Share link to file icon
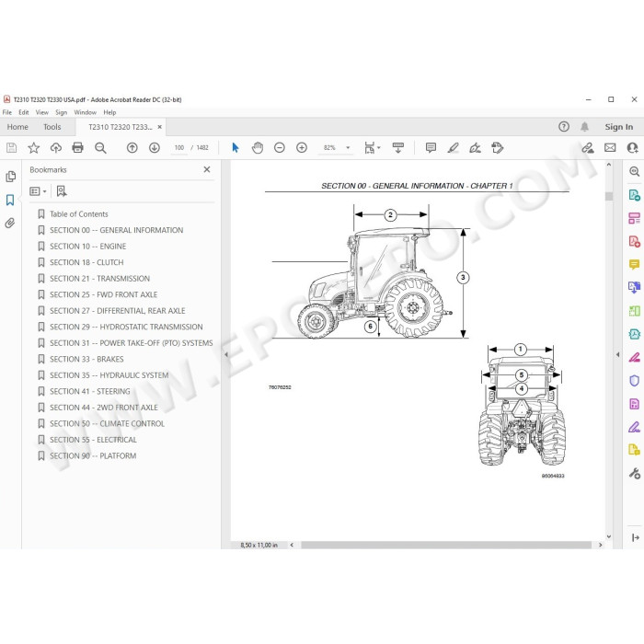This screenshot has height=644, width=644. click(x=588, y=148)
